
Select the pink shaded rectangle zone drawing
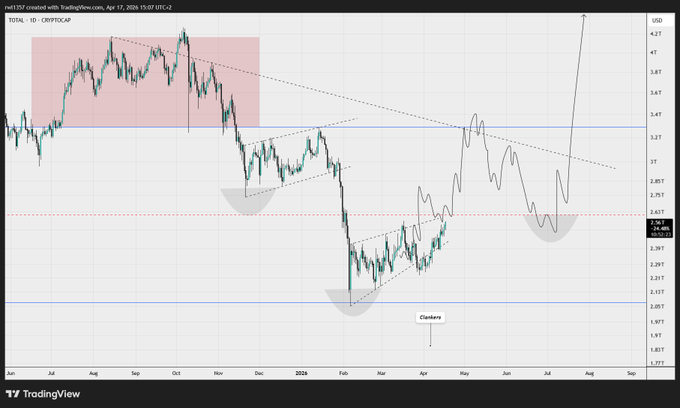[145, 82]
